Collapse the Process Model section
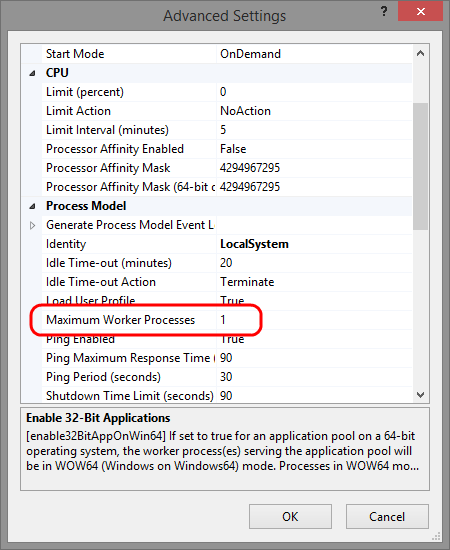The width and height of the screenshot is (450, 550). pos(32,206)
